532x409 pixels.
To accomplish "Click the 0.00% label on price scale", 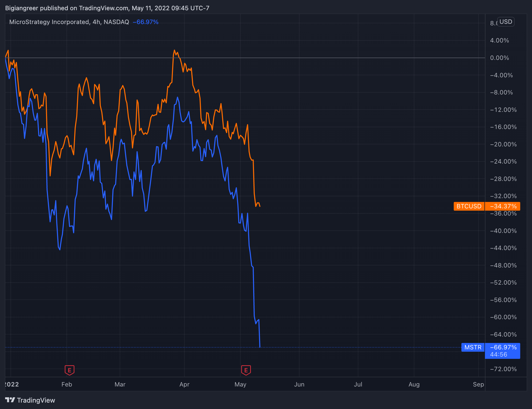I will (499, 58).
